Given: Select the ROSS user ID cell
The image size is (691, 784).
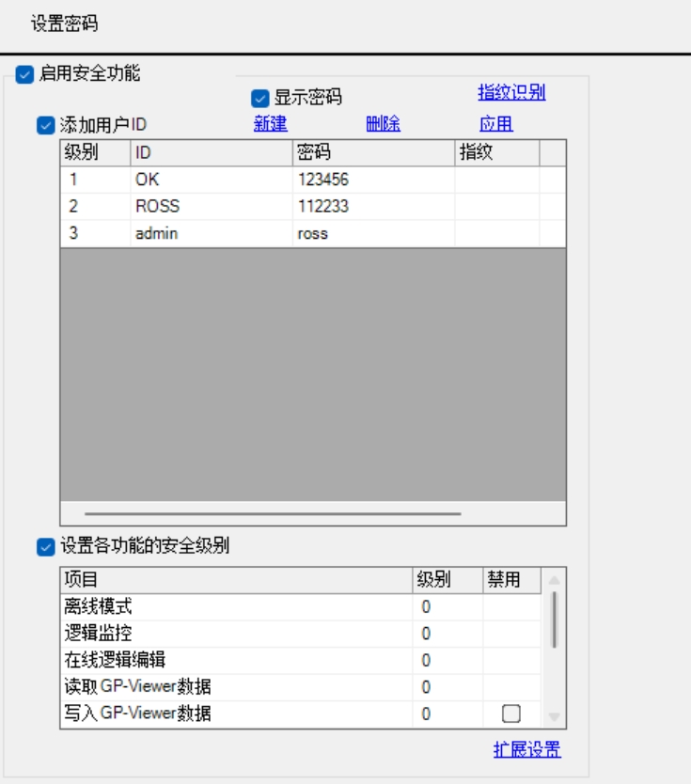Looking at the screenshot, I should (156, 207).
